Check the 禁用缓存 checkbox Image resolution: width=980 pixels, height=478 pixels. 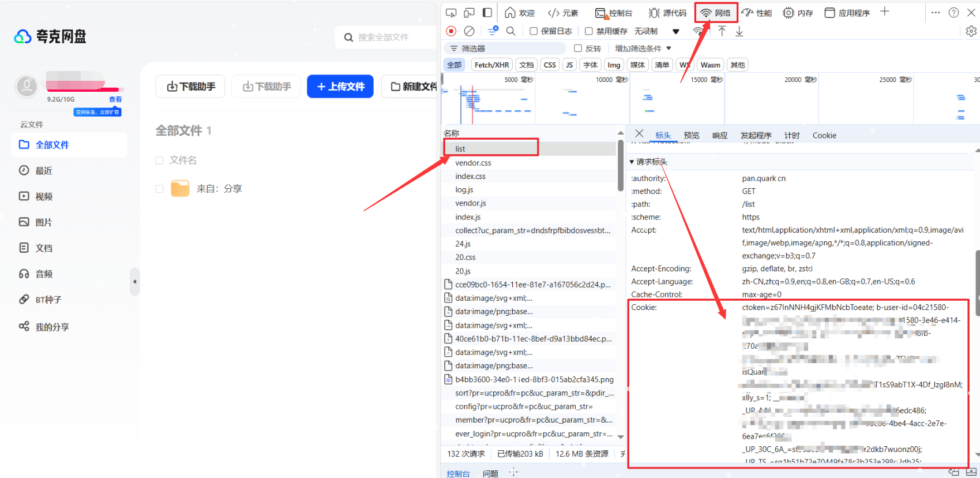click(x=589, y=31)
